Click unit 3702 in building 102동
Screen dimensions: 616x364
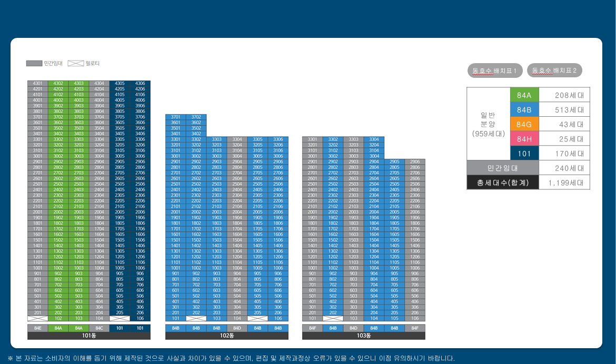196,117
